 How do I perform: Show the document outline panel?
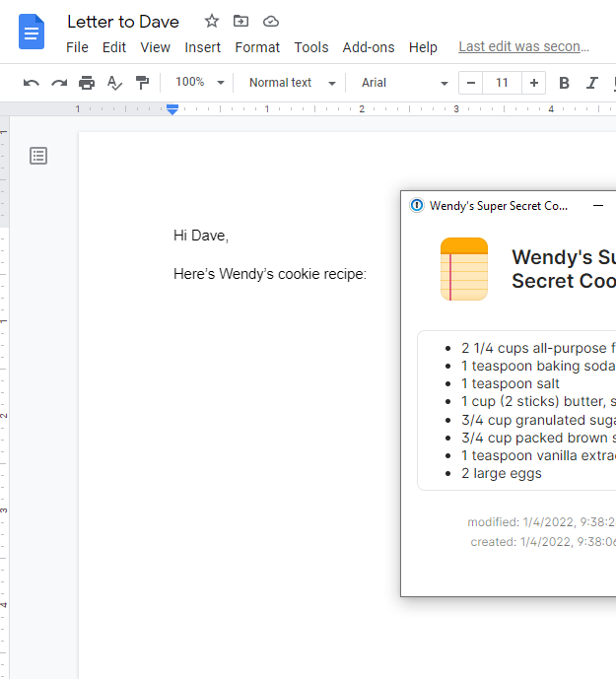pyautogui.click(x=38, y=156)
